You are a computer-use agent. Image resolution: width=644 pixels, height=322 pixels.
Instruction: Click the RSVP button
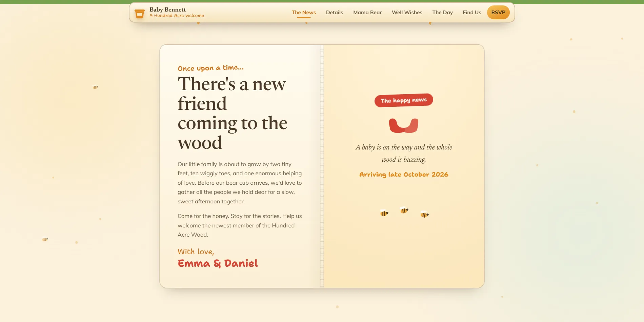tap(498, 13)
